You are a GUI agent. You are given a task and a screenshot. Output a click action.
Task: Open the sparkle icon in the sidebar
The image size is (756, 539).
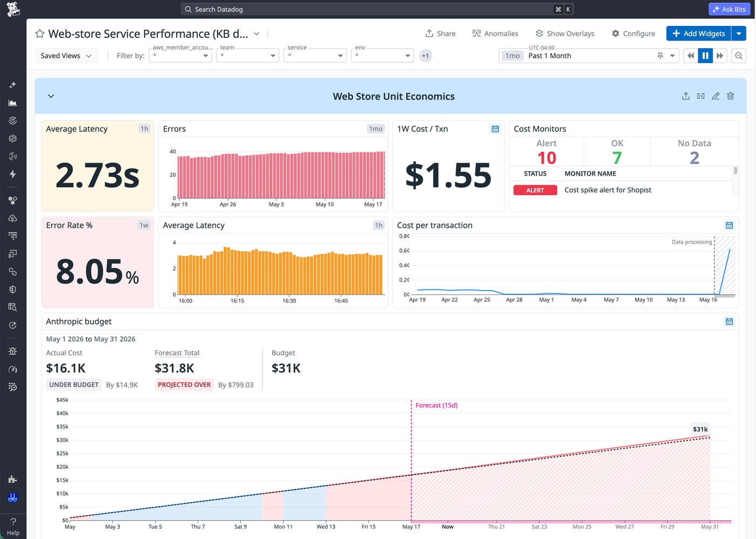click(13, 85)
